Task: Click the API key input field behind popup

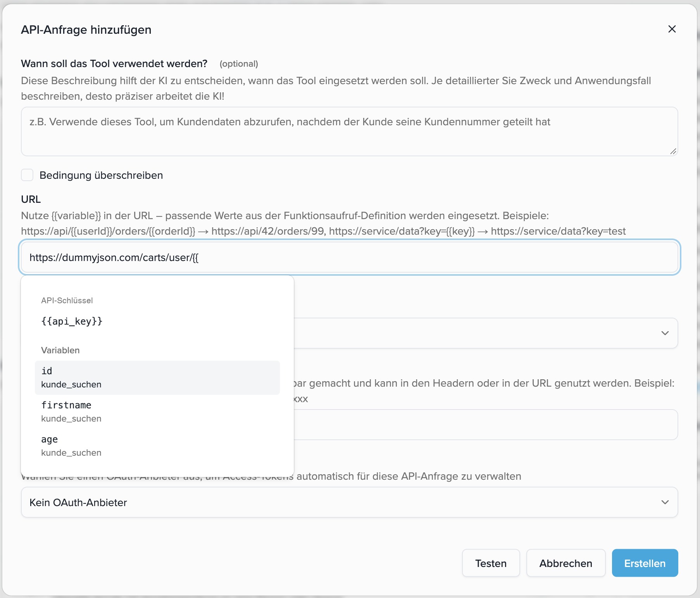Action: [x=486, y=425]
